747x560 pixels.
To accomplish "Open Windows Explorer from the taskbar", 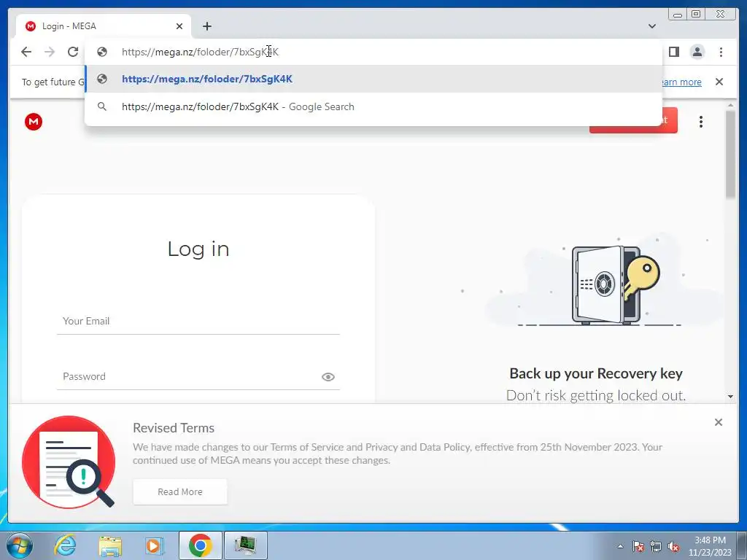I will 110,545.
